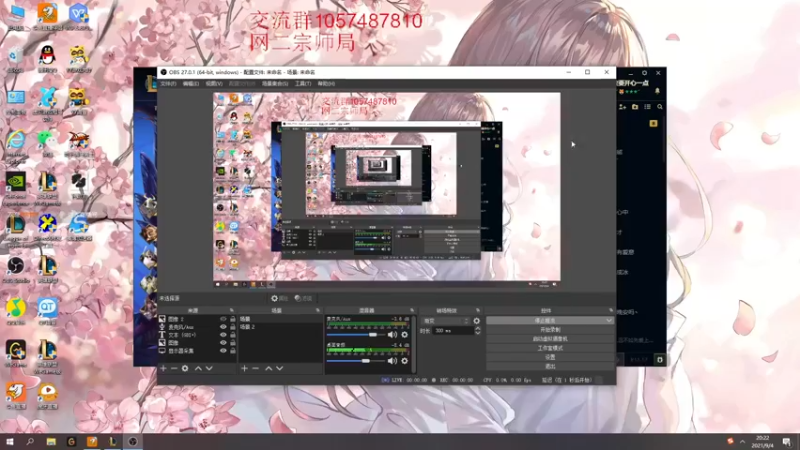Adjust the 桌面音频 volume slider

pos(356,361)
